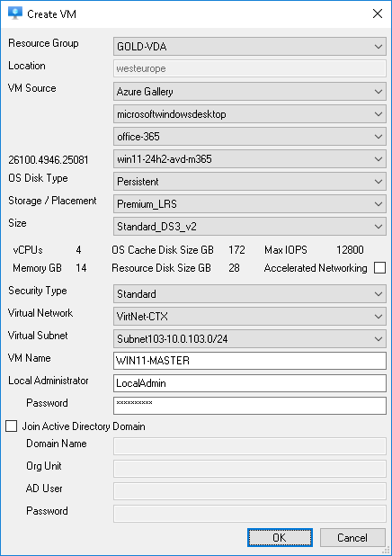Expand the Standard_DS3_v2 size dropdown

[250, 226]
